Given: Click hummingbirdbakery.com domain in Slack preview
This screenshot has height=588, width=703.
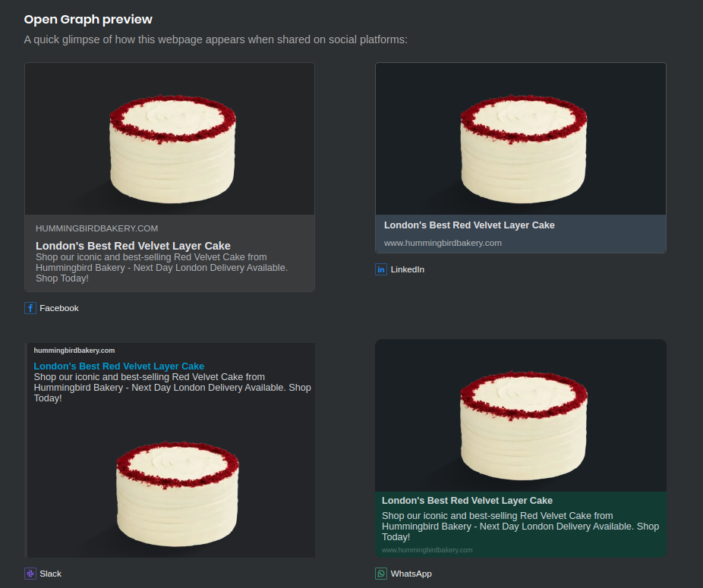Looking at the screenshot, I should click(74, 351).
